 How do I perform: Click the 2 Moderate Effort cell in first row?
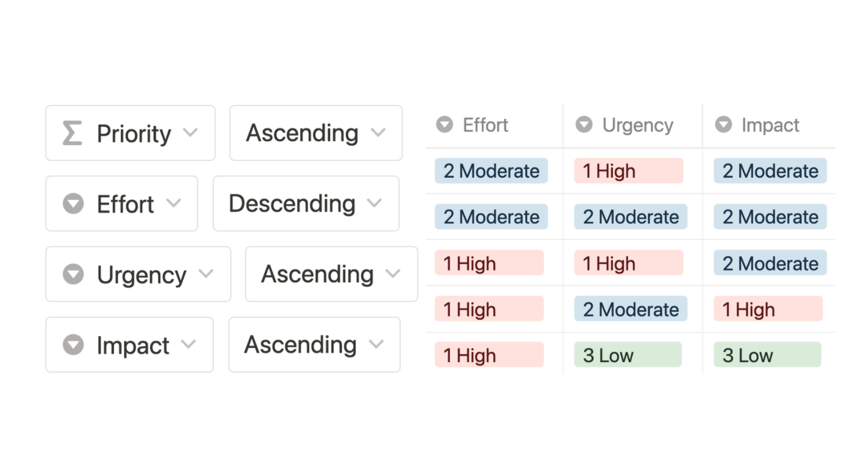[491, 171]
